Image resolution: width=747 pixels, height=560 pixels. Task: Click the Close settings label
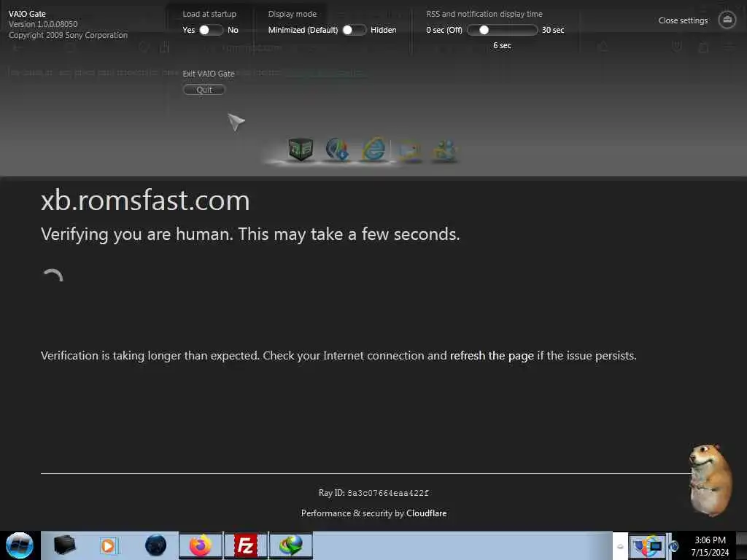[683, 20]
